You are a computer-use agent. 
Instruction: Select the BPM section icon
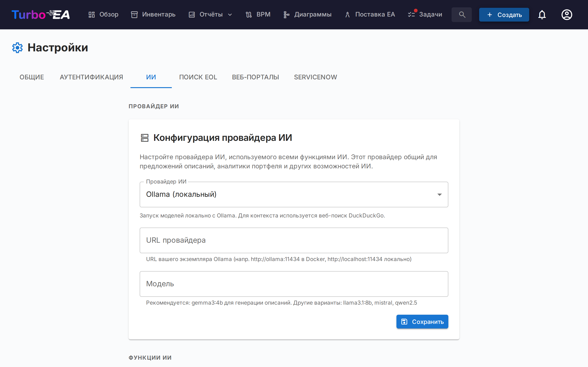coord(248,14)
